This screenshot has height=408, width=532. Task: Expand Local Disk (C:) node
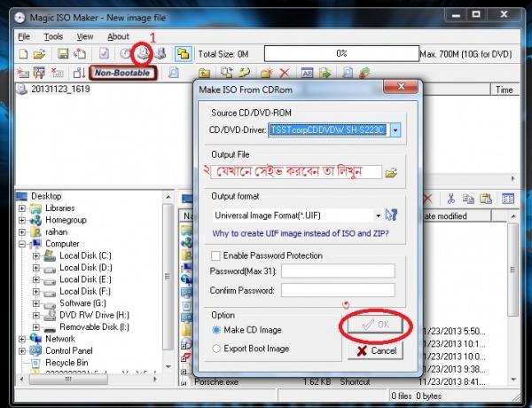coord(36,256)
